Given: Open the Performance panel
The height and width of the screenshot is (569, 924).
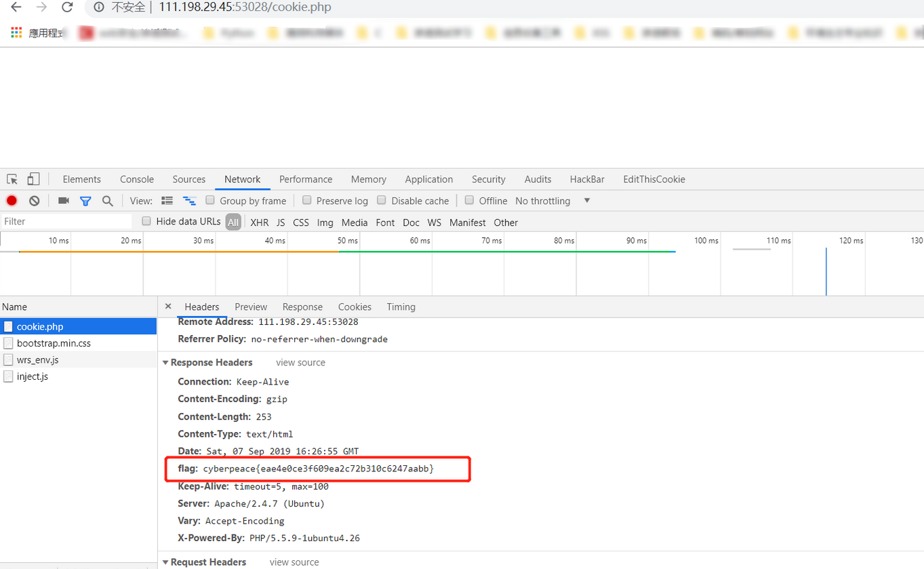Looking at the screenshot, I should (306, 179).
